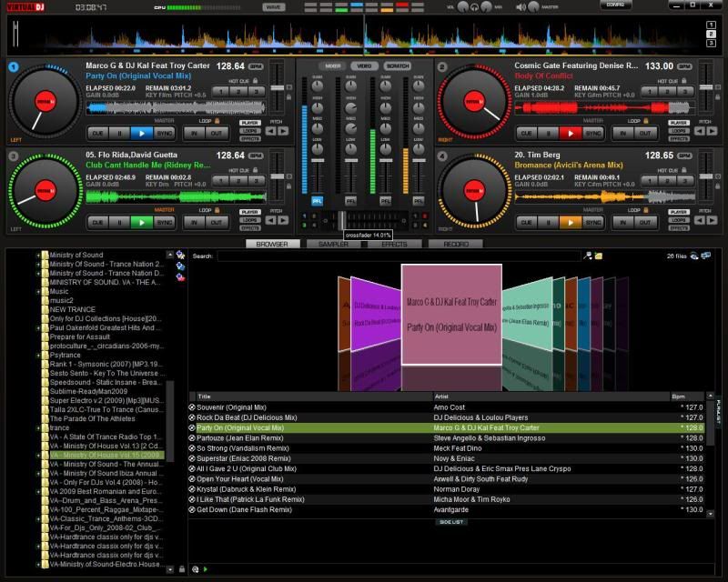The height and width of the screenshot is (582, 728).
Task: Enable PFL under the orange level meter
Action: point(419,201)
